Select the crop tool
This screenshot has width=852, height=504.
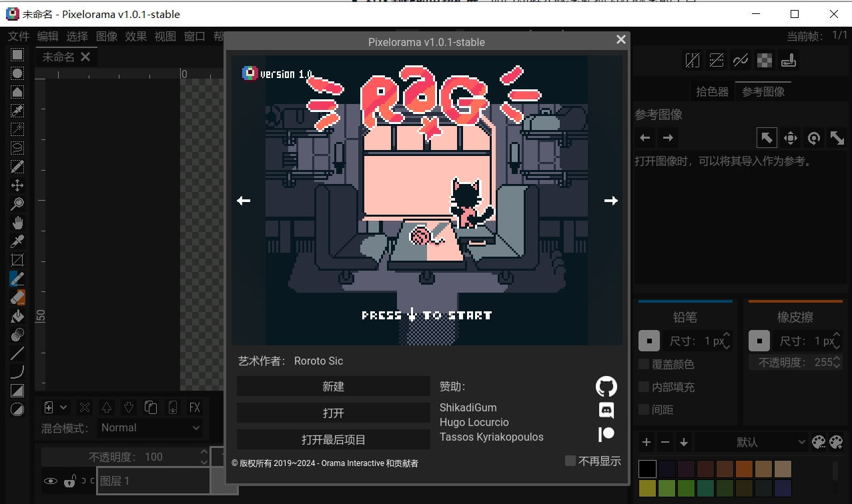[x=17, y=260]
